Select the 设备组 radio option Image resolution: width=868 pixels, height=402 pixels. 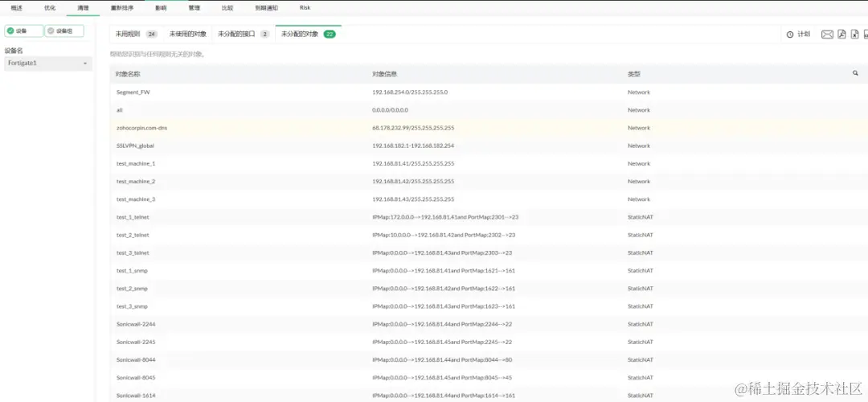coord(64,31)
